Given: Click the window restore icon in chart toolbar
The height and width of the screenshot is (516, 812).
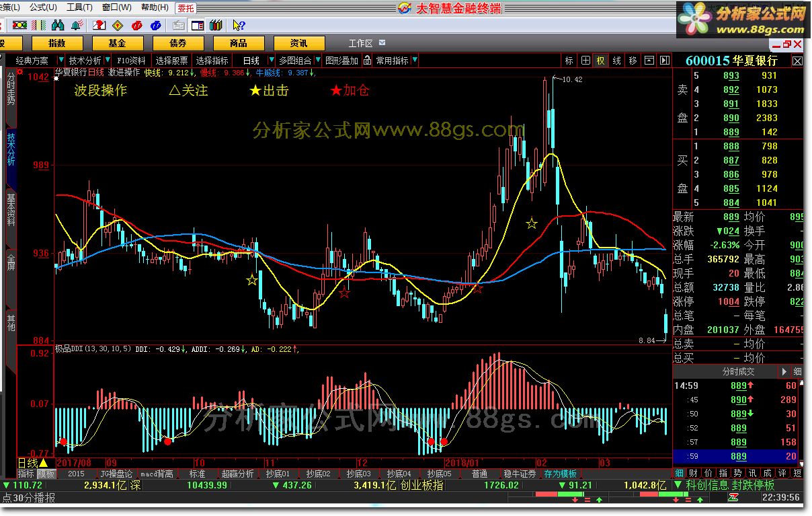Looking at the screenshot, I should pos(649,60).
